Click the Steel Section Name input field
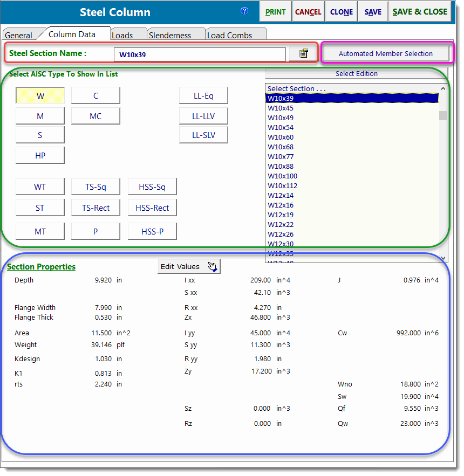Viewport: 464px width, 476px height. click(x=200, y=54)
